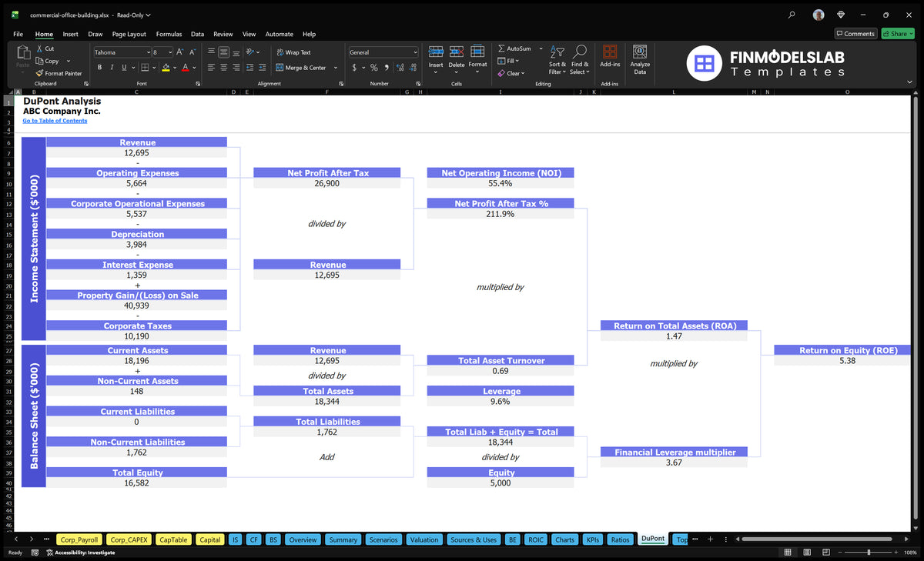Click the Format Painter brush icon
This screenshot has height=561, width=924.
tap(39, 73)
